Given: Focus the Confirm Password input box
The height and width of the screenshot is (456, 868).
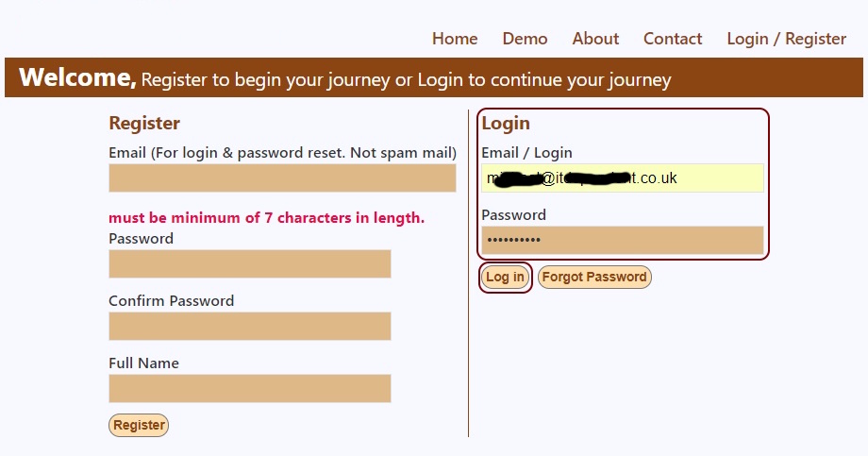Looking at the screenshot, I should [x=250, y=327].
